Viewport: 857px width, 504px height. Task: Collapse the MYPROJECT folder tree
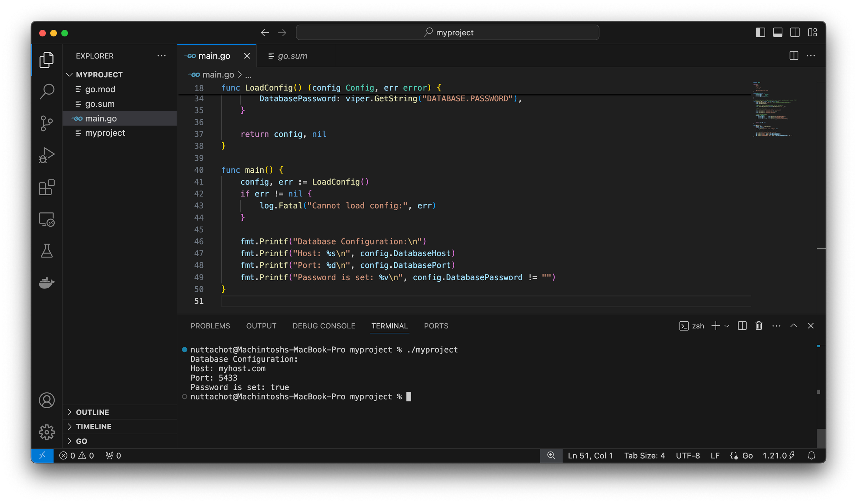point(70,74)
